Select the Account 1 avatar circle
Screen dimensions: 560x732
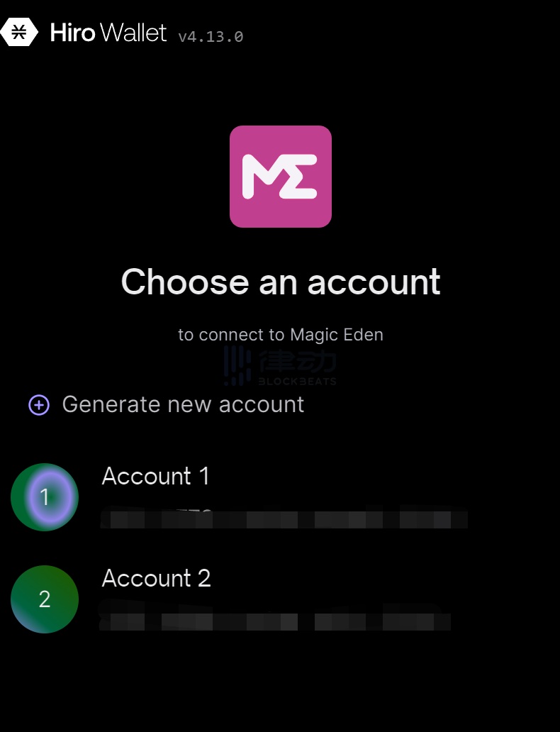(45, 497)
